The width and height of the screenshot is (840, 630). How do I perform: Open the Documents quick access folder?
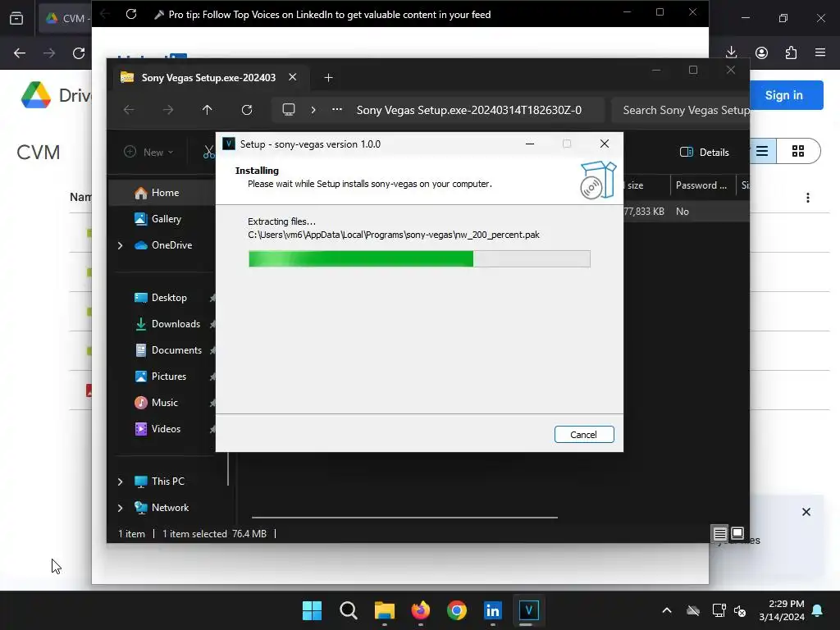pos(168,350)
